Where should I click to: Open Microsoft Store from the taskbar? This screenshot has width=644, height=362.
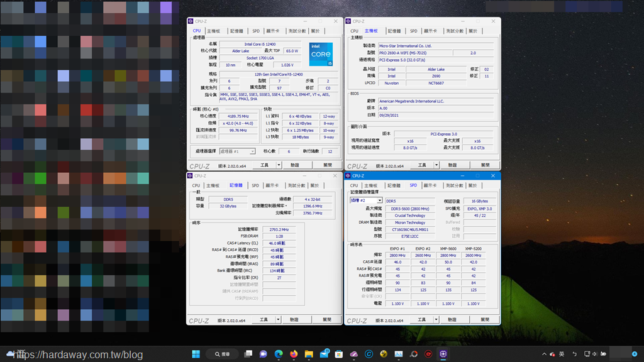[x=339, y=354]
